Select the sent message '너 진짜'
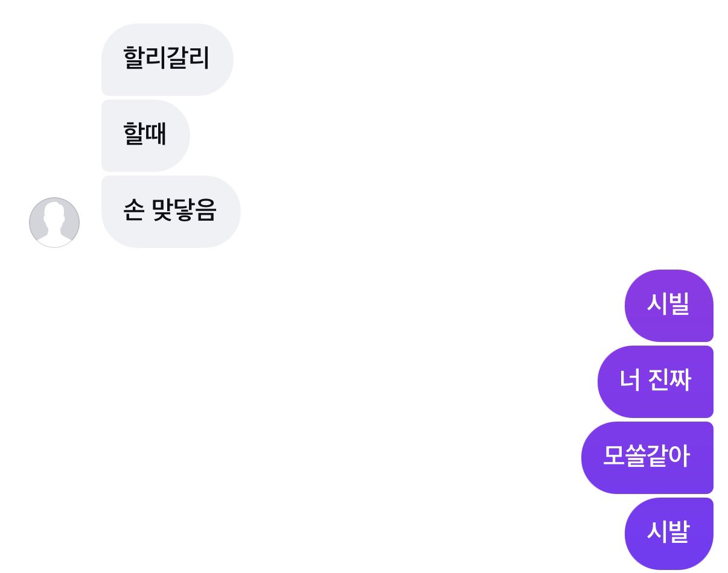 coord(656,382)
